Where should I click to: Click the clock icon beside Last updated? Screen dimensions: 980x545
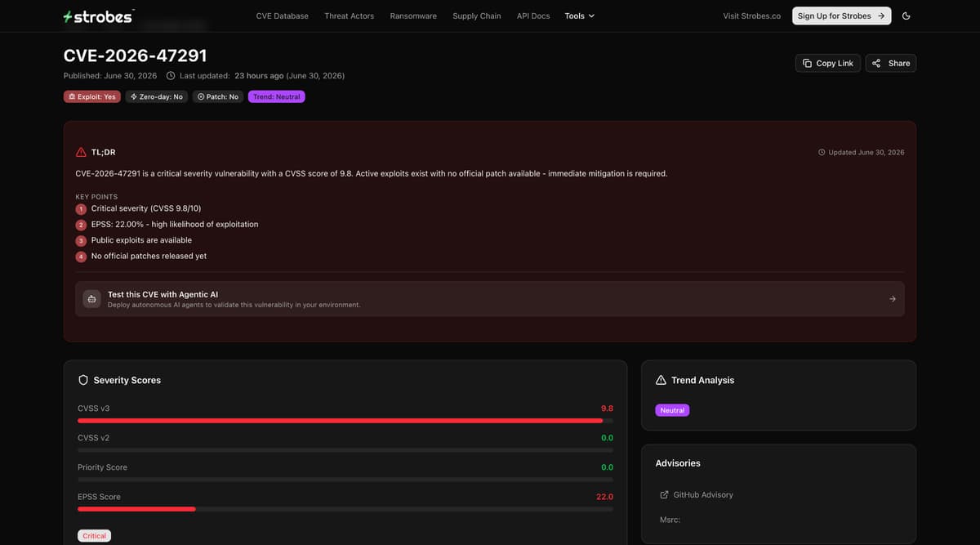tap(171, 76)
